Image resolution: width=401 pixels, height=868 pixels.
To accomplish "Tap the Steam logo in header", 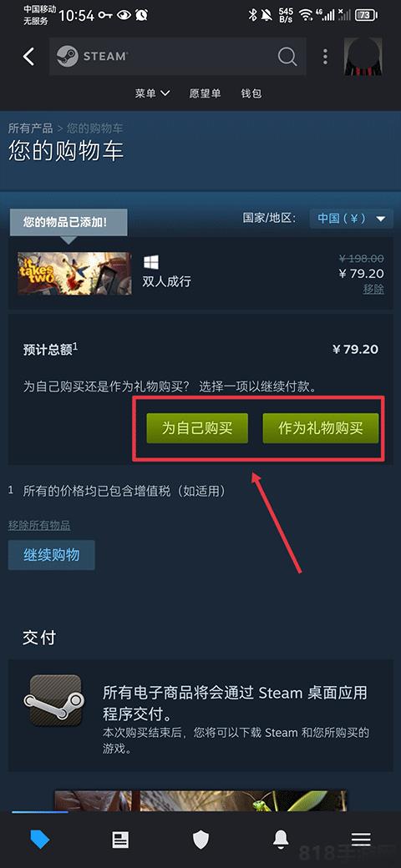I will pyautogui.click(x=93, y=57).
